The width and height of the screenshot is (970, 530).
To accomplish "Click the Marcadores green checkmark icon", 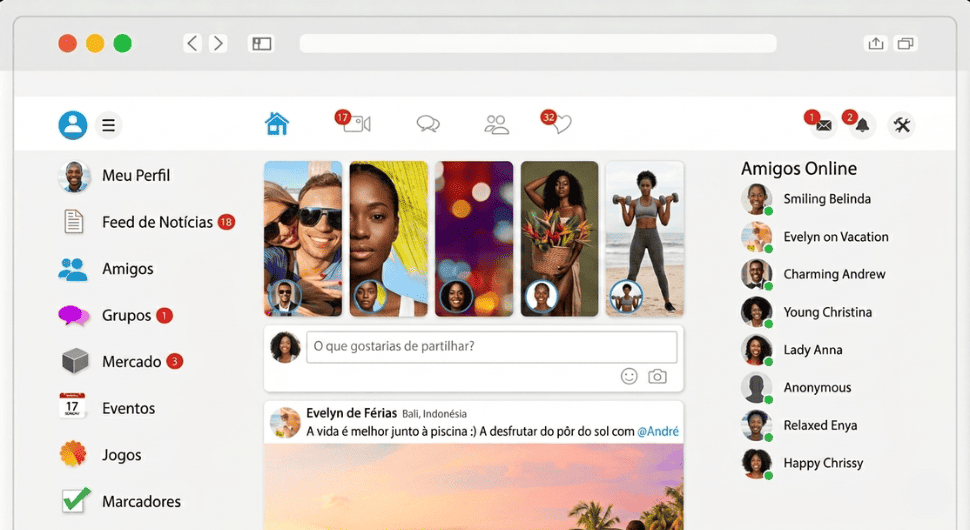I will coord(75,500).
